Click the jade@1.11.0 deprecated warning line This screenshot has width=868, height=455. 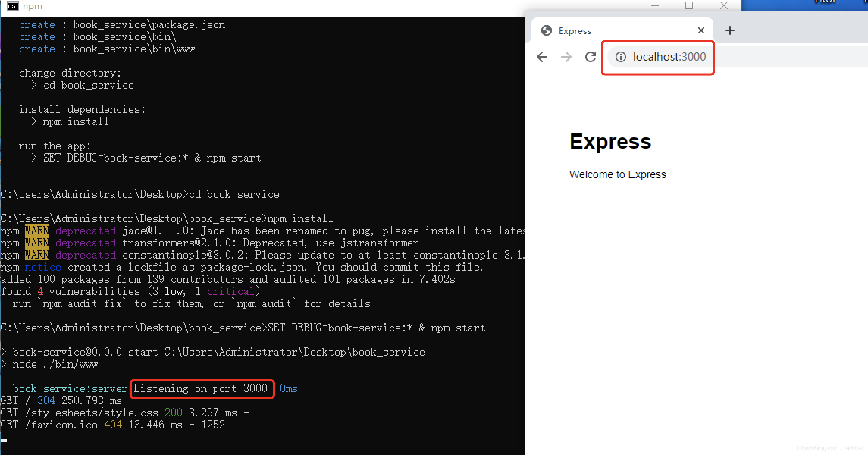(x=262, y=231)
